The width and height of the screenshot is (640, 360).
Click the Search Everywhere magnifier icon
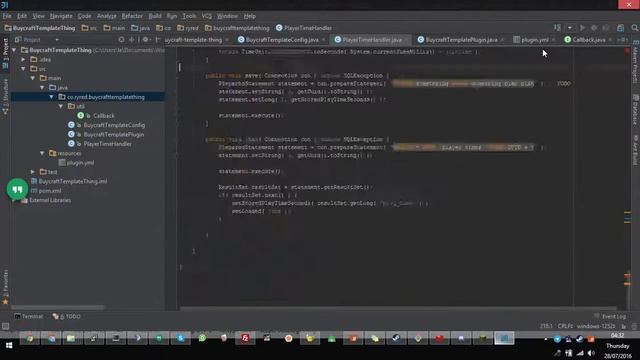click(635, 28)
